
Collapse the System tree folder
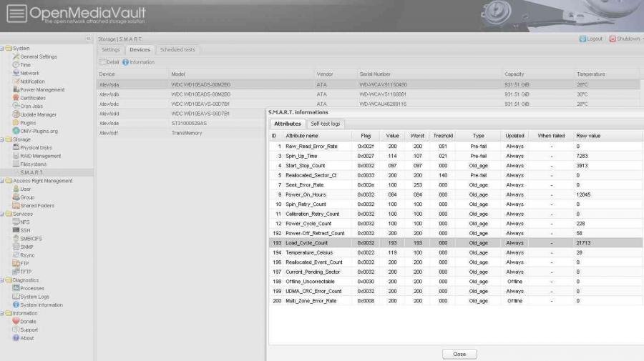coord(2,49)
